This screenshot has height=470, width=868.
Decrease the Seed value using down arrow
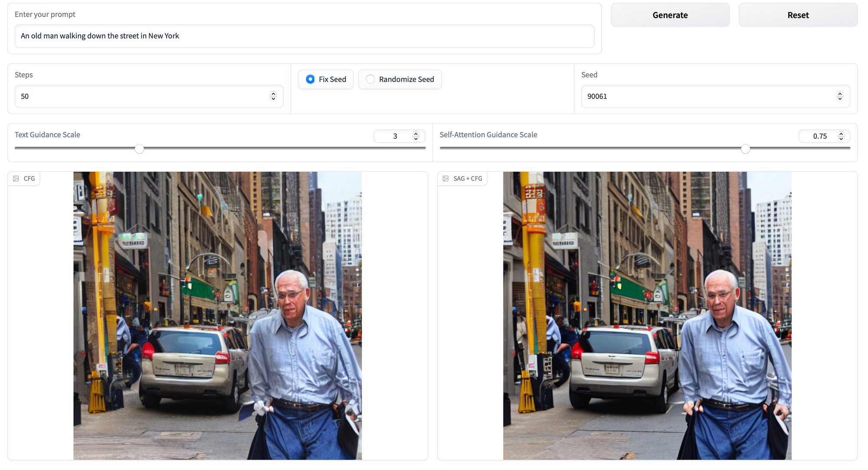click(840, 99)
